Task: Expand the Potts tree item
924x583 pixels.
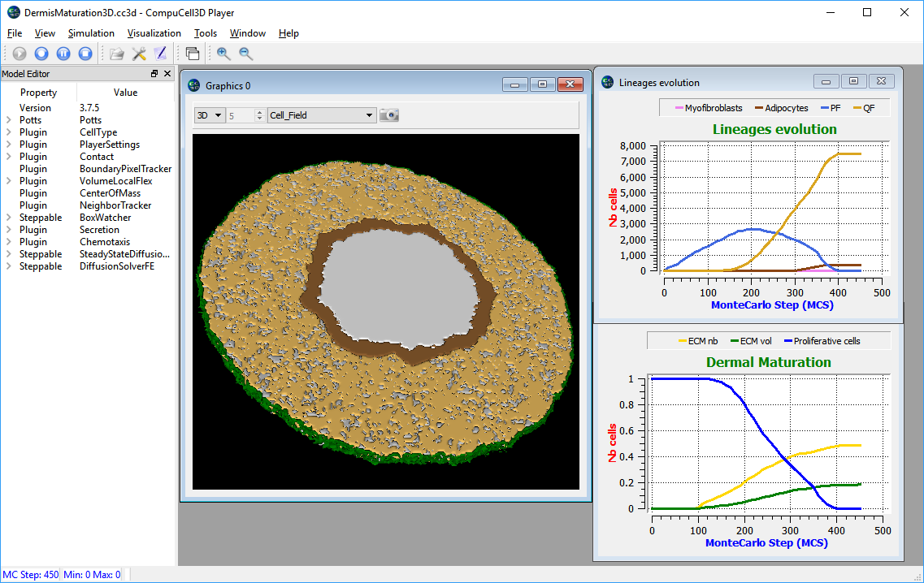Action: coord(8,120)
